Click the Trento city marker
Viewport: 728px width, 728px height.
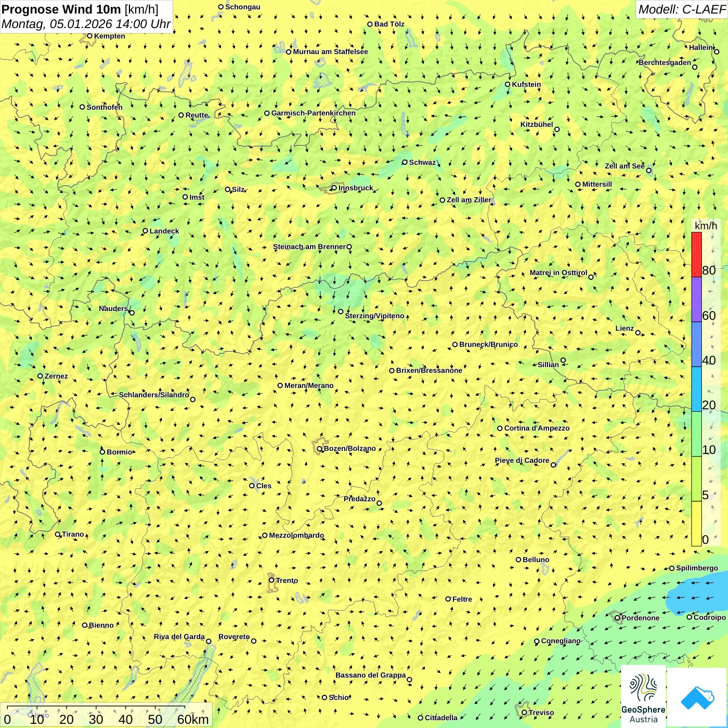[271, 580]
